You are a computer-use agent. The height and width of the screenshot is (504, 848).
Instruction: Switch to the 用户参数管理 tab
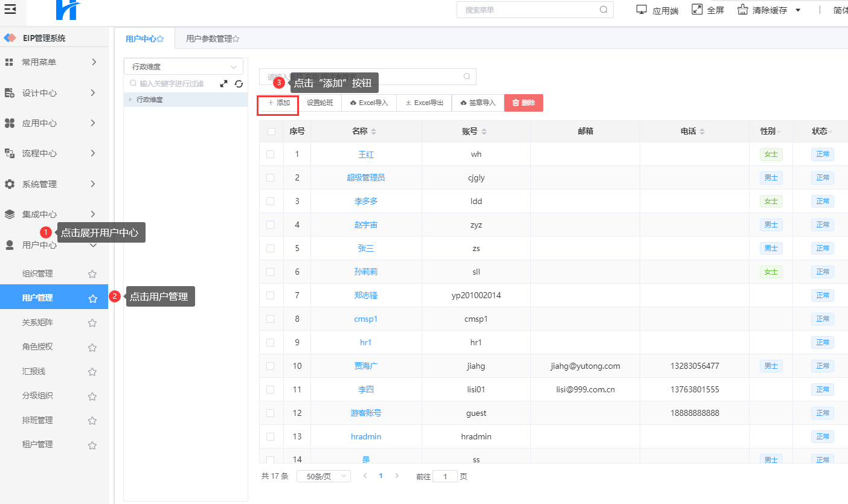pos(212,39)
